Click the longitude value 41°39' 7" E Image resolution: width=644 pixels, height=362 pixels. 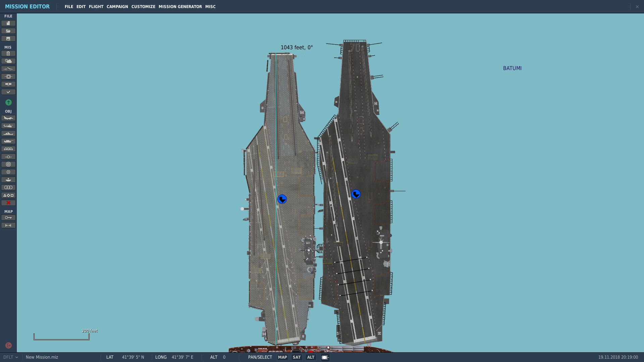pos(182,357)
